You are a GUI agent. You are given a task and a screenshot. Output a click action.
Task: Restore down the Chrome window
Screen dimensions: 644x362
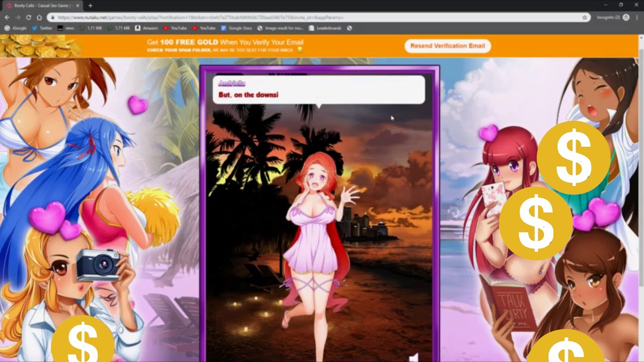coord(621,5)
